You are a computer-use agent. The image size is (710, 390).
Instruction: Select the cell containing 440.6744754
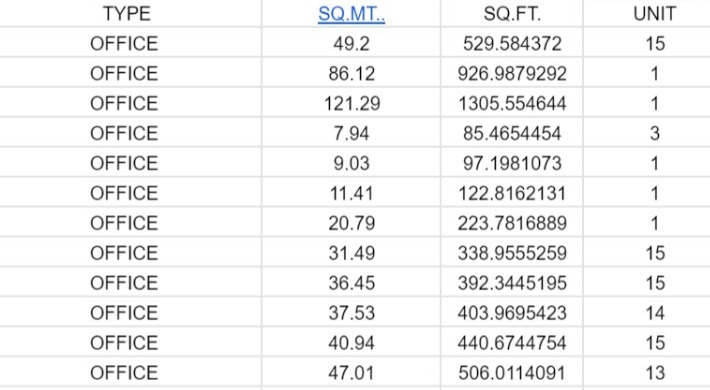[512, 342]
